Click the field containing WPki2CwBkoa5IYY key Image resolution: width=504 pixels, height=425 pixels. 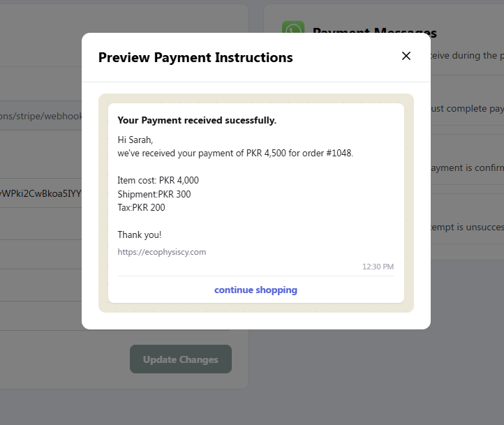pos(40,193)
